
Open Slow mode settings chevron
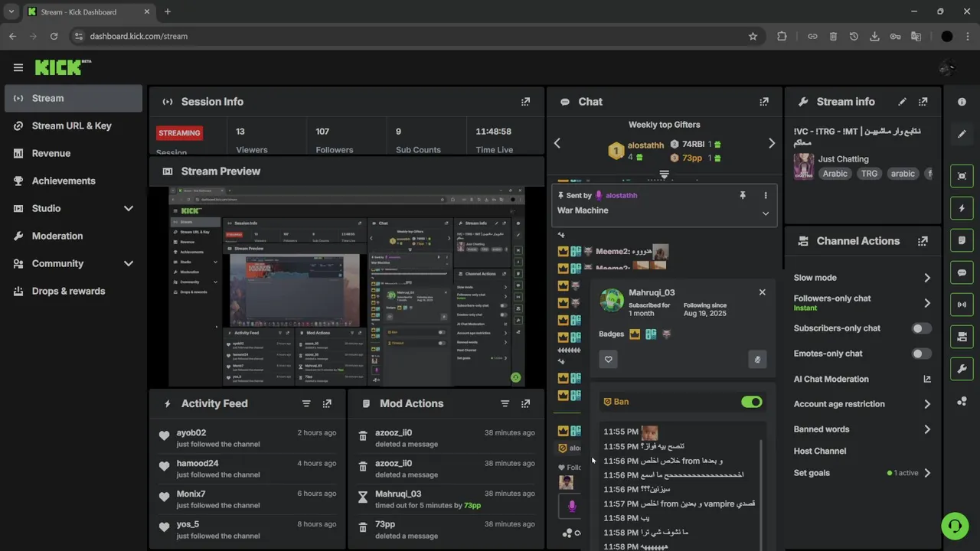[x=927, y=278]
